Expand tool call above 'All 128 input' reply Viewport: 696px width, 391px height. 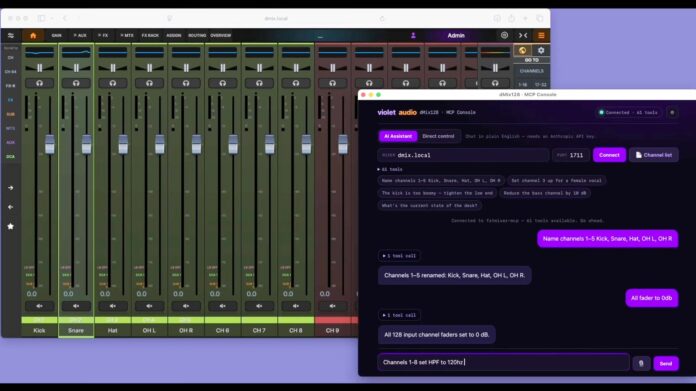pos(399,315)
